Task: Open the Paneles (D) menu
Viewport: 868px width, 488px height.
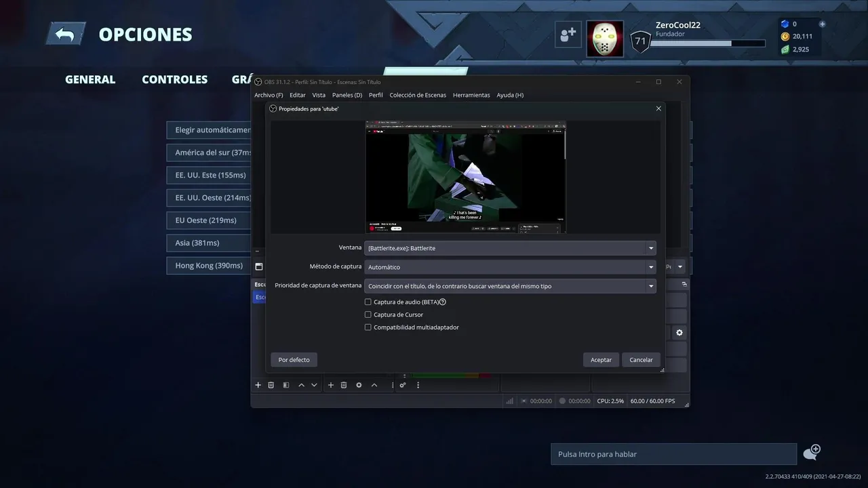Action: coord(347,95)
